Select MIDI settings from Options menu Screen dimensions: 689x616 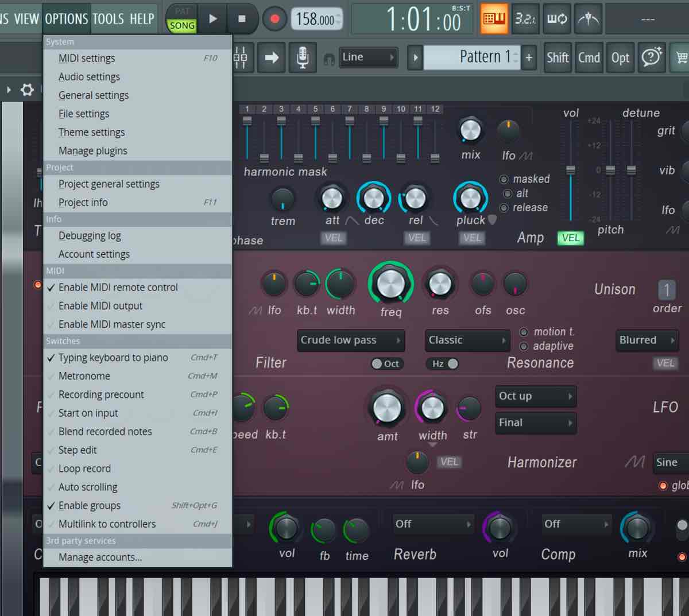(137, 58)
